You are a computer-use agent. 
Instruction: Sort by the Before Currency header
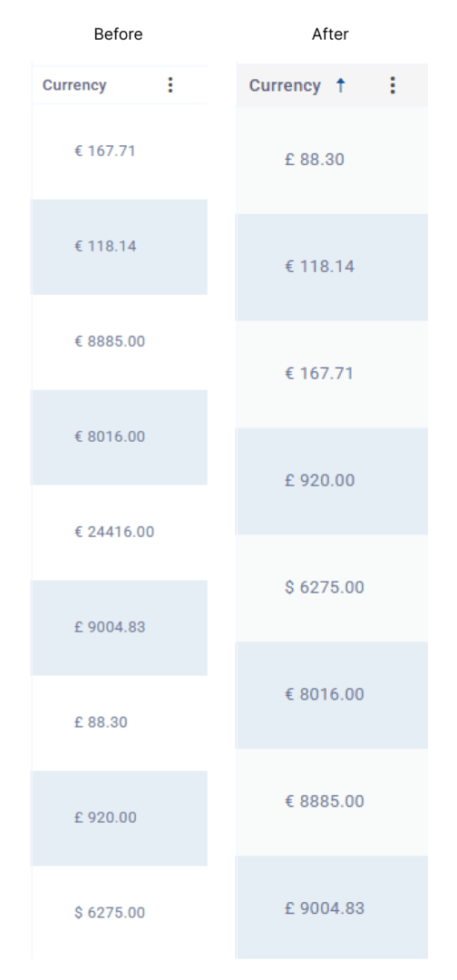pos(74,85)
